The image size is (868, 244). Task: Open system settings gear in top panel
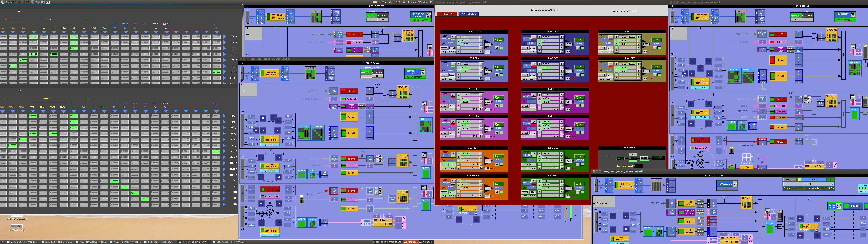click(431, 2)
